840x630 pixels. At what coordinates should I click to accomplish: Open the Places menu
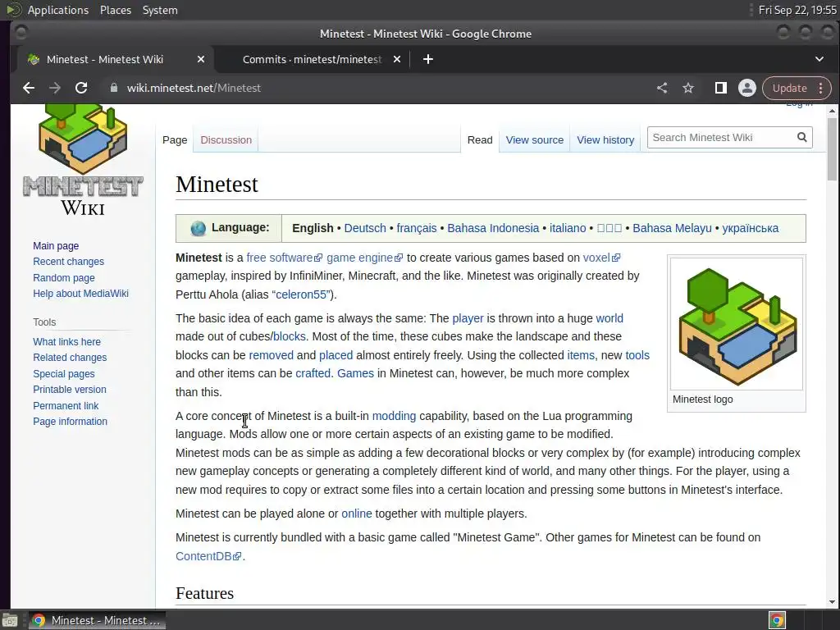pos(115,10)
